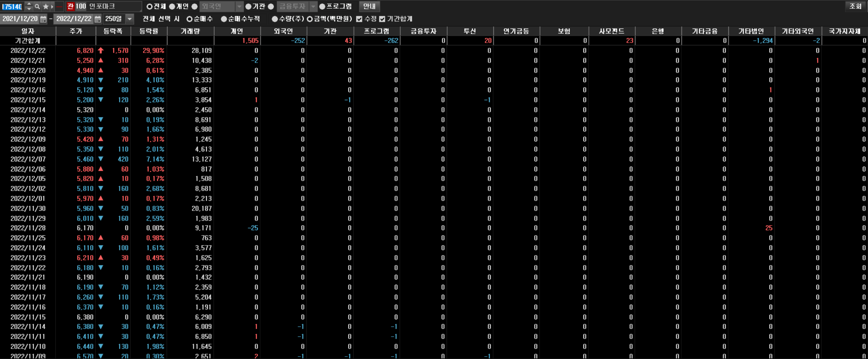Open calendar for start date 2021/12/20
This screenshot has width=868, height=359.
[x=43, y=19]
